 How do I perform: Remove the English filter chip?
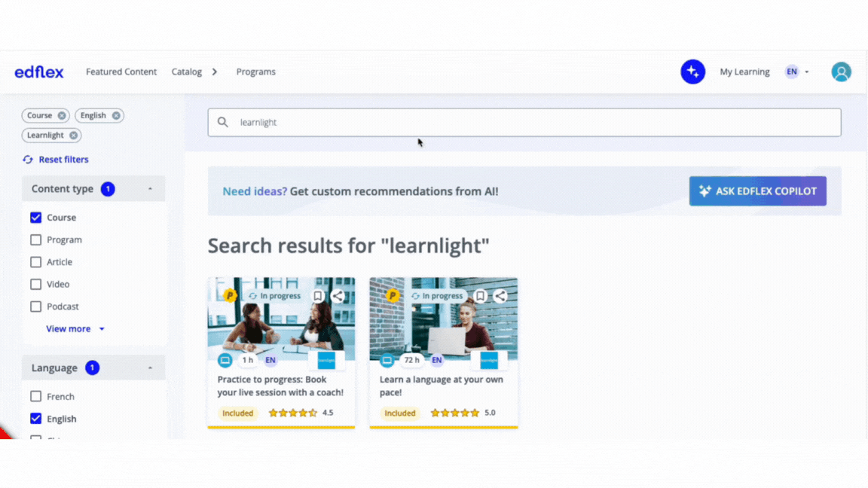[x=116, y=116]
